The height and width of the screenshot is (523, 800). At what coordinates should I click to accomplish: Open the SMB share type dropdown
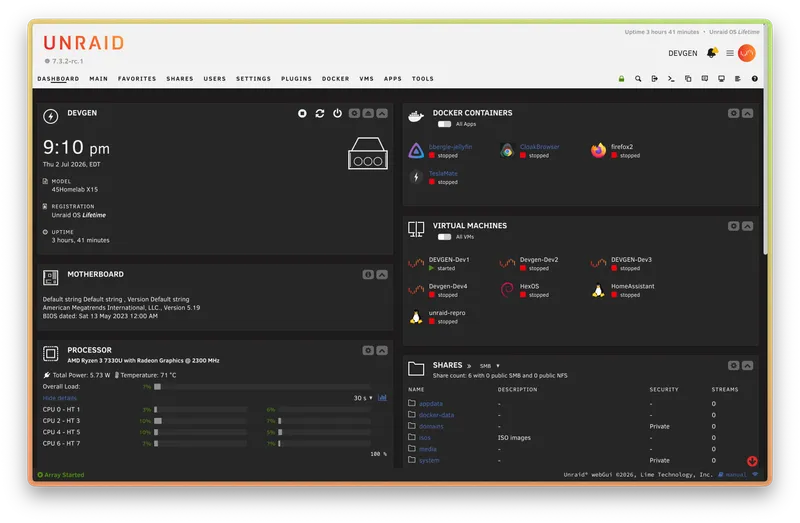[490, 366]
